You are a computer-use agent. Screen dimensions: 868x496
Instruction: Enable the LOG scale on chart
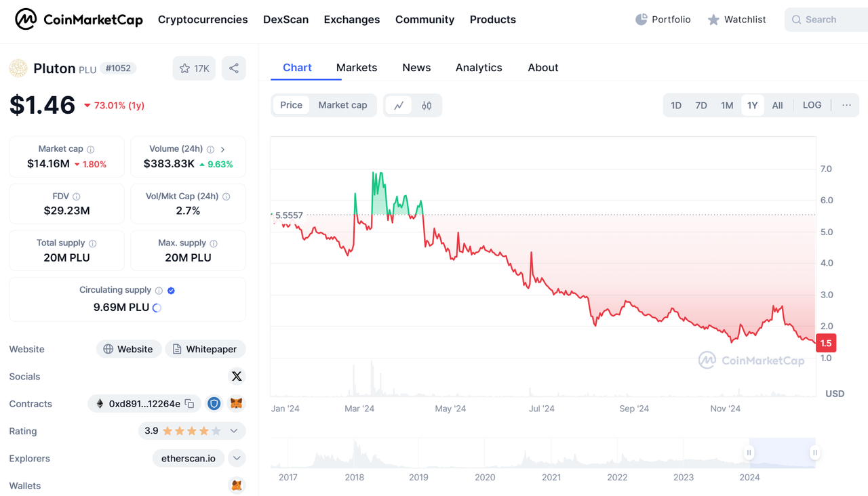(812, 105)
